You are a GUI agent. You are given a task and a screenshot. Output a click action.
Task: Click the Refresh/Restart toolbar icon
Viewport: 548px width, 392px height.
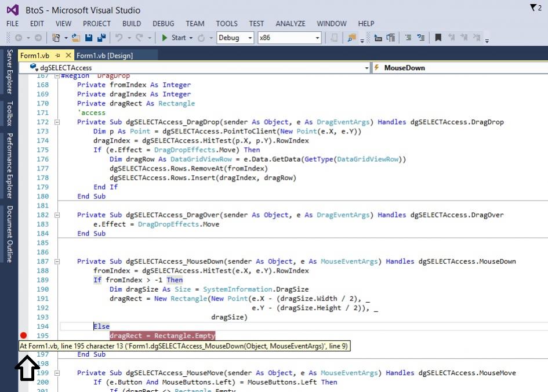pyautogui.click(x=201, y=38)
